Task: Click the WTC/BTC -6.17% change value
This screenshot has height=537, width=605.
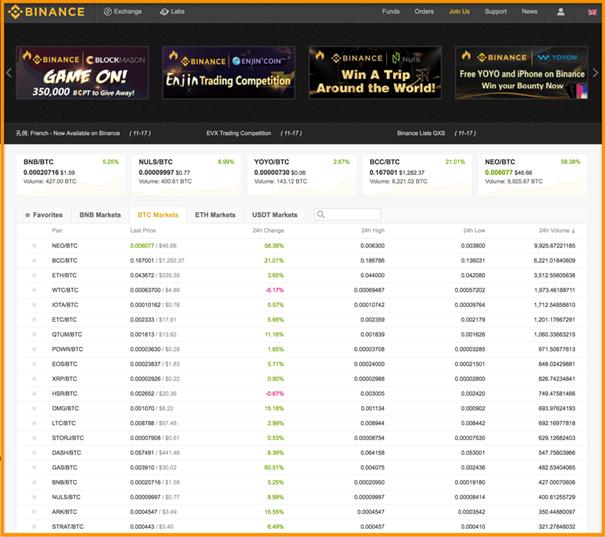Action: tap(275, 290)
